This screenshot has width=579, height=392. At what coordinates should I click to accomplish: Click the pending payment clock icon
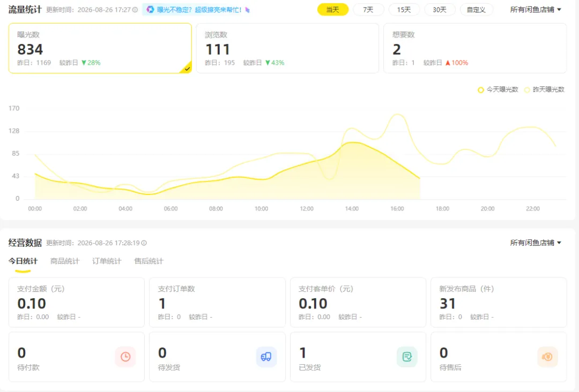point(125,357)
